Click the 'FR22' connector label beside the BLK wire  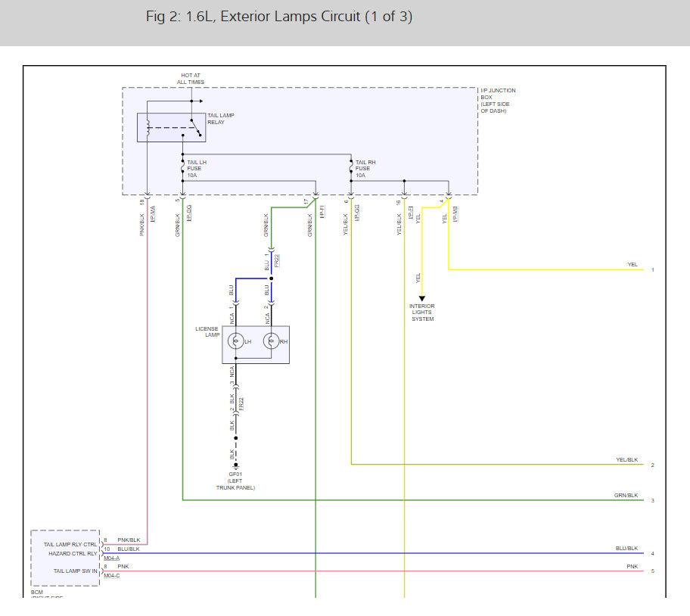(x=241, y=404)
